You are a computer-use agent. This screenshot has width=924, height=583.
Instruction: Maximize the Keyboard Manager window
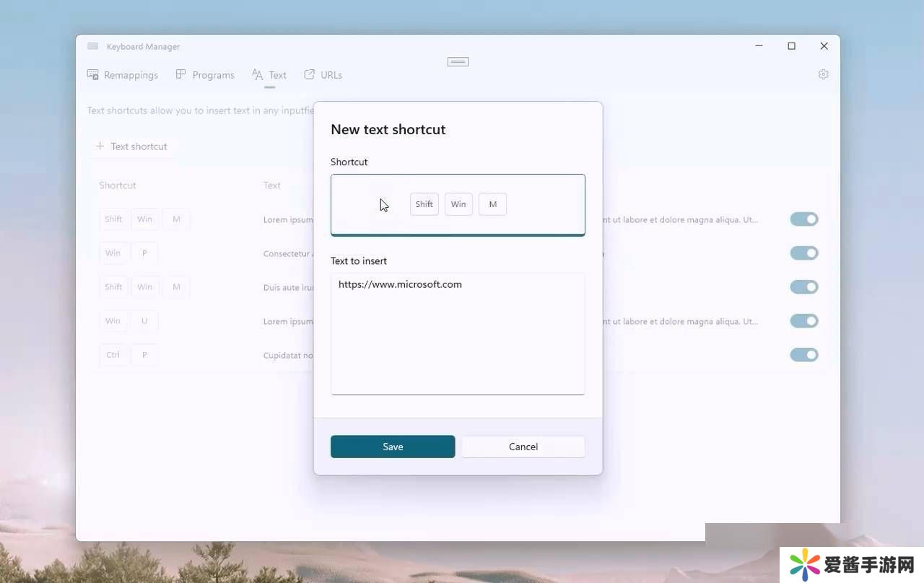pyautogui.click(x=791, y=46)
